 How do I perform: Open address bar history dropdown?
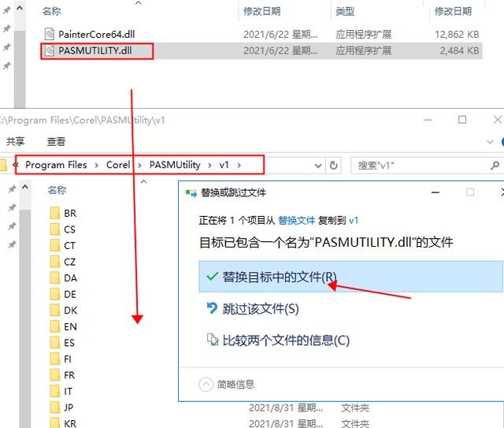(317, 166)
